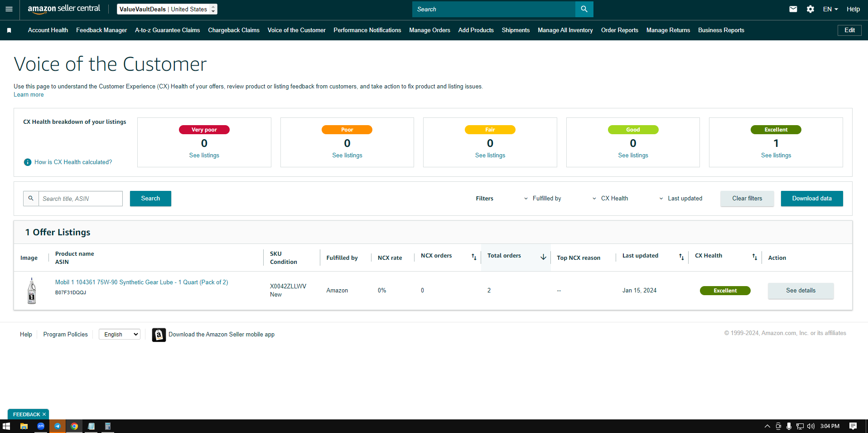Sort by NCX orders arrows icon
The width and height of the screenshot is (868, 433).
474,257
